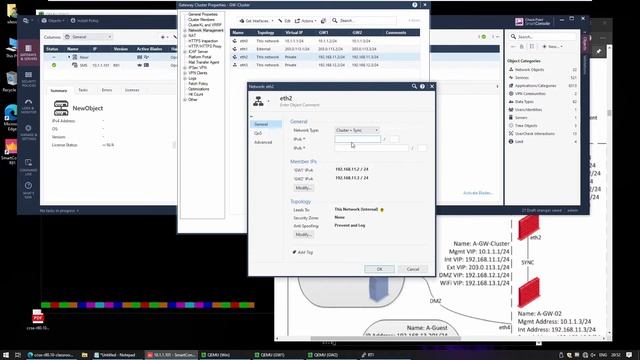Switch to the Errors tab
This screenshot has width=640, height=360.
pyautogui.click(x=107, y=90)
